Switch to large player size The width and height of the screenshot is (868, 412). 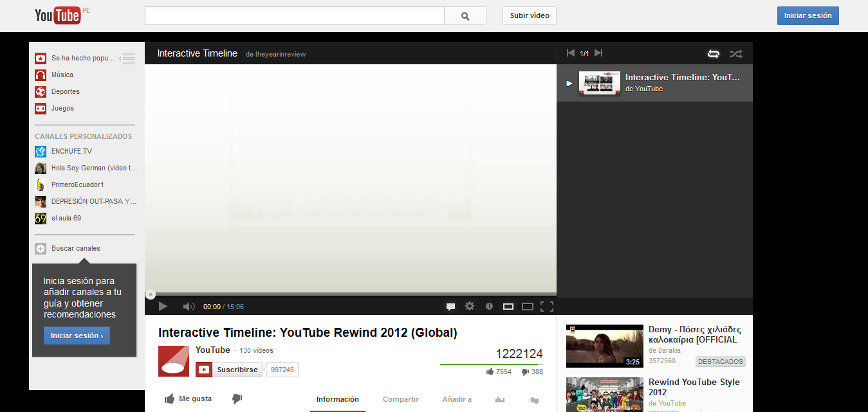point(527,307)
